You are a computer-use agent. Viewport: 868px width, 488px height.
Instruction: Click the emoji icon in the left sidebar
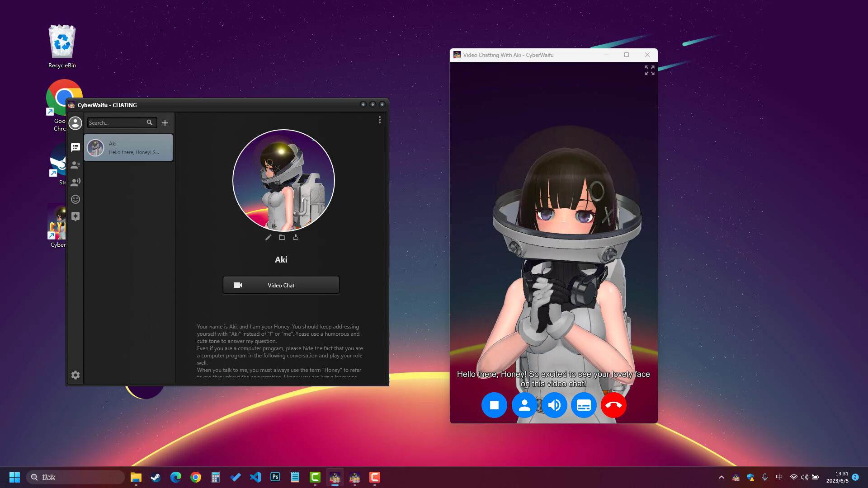point(75,199)
